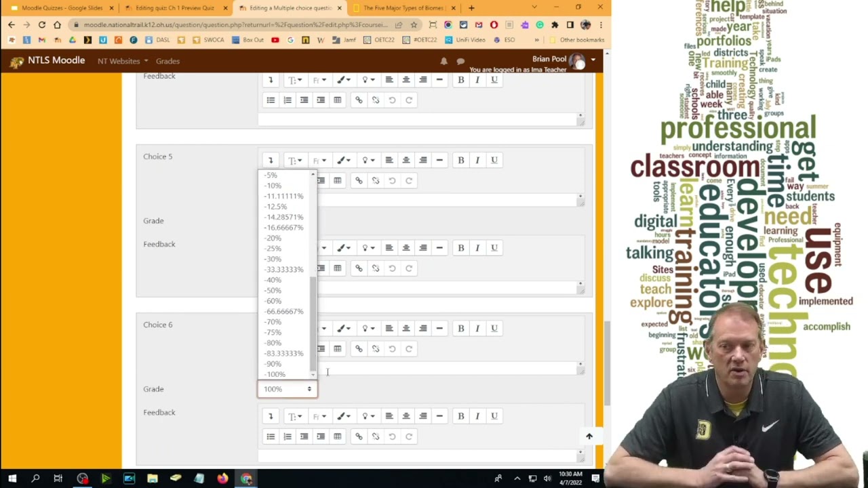
Task: Open Brian Pool user menu arrow
Action: click(x=593, y=60)
